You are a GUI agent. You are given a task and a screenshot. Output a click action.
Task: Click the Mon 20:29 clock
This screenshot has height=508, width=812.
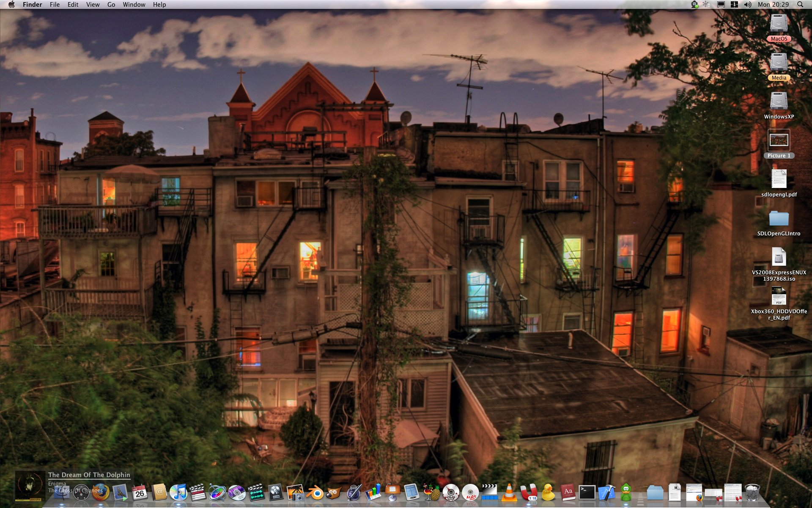pyautogui.click(x=773, y=4)
